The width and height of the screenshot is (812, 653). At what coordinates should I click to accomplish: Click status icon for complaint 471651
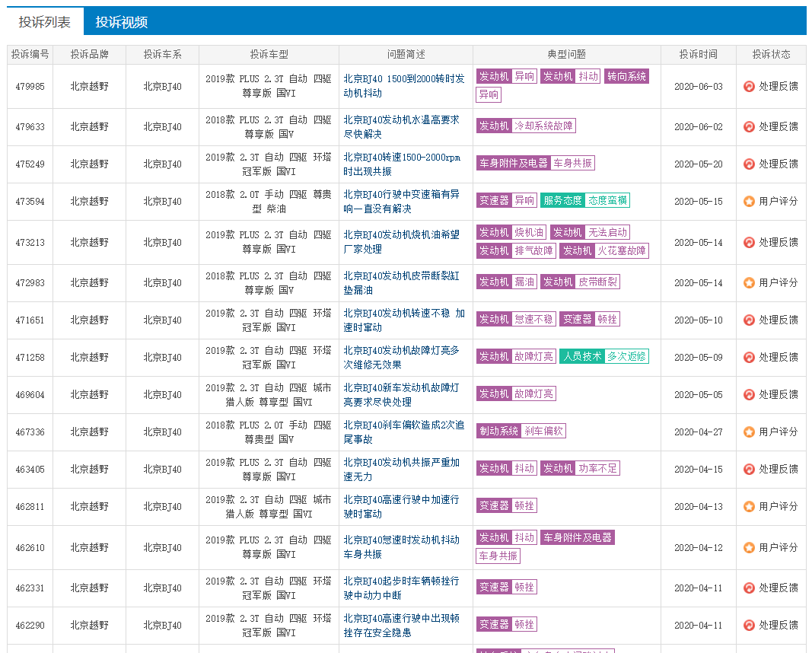[749, 320]
